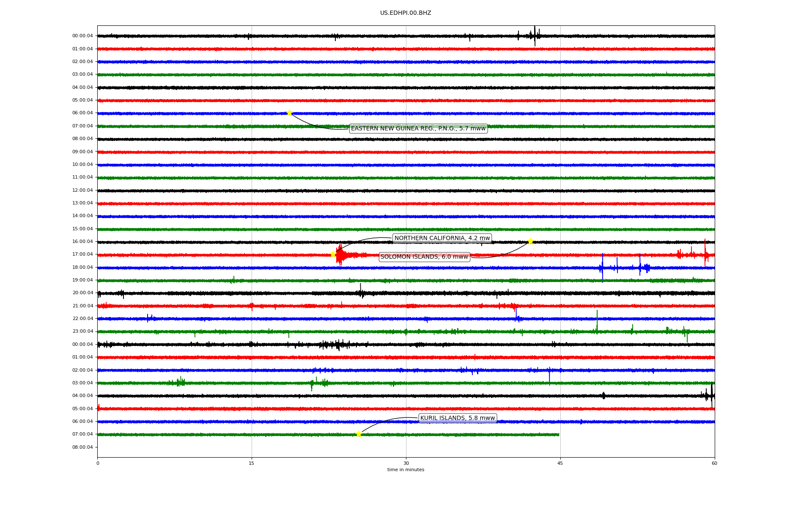
Task: Click the 17:00:04 time label
Action: [82, 254]
